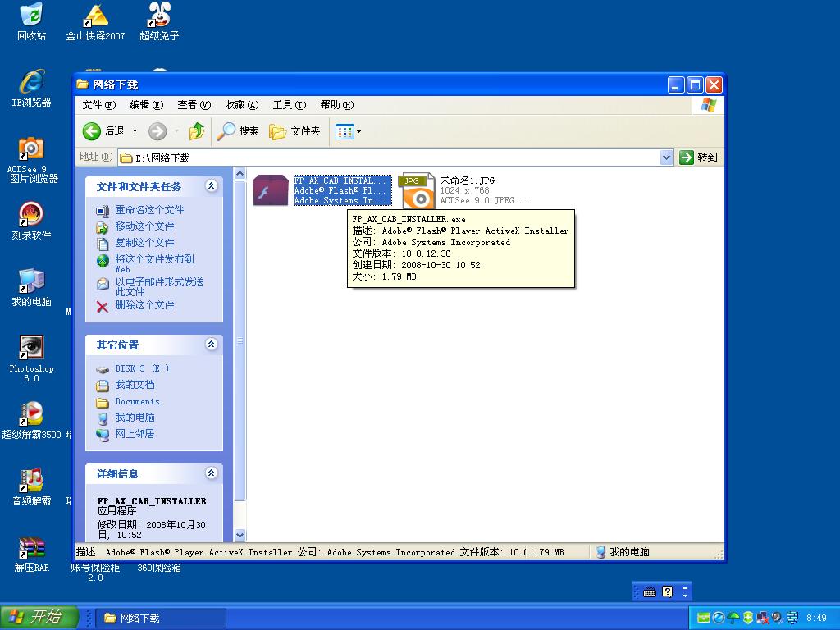Open the 帮助(H) menu
The width and height of the screenshot is (840, 630).
(x=337, y=104)
